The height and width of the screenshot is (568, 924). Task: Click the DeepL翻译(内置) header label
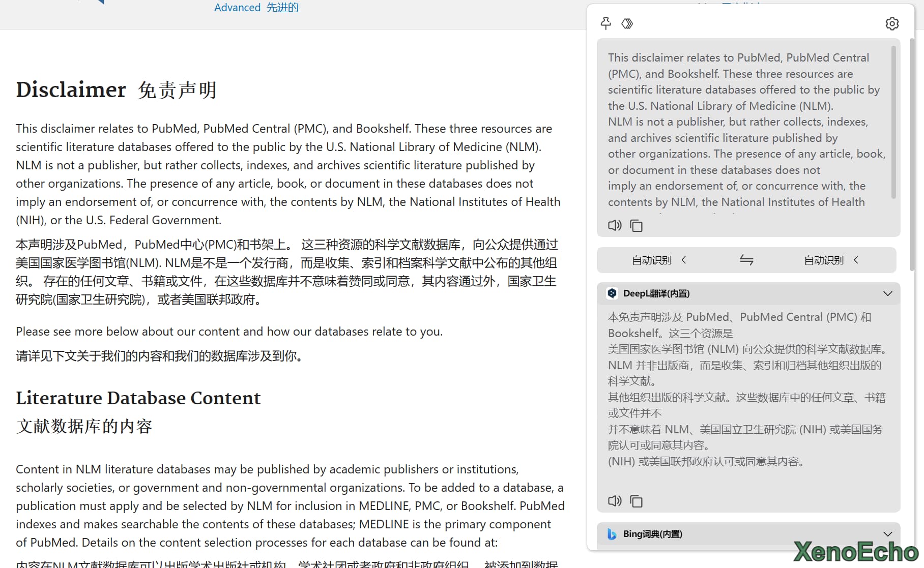[x=656, y=293]
